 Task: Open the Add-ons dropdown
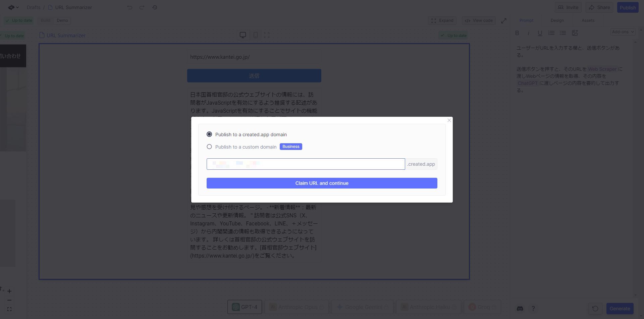tap(623, 32)
